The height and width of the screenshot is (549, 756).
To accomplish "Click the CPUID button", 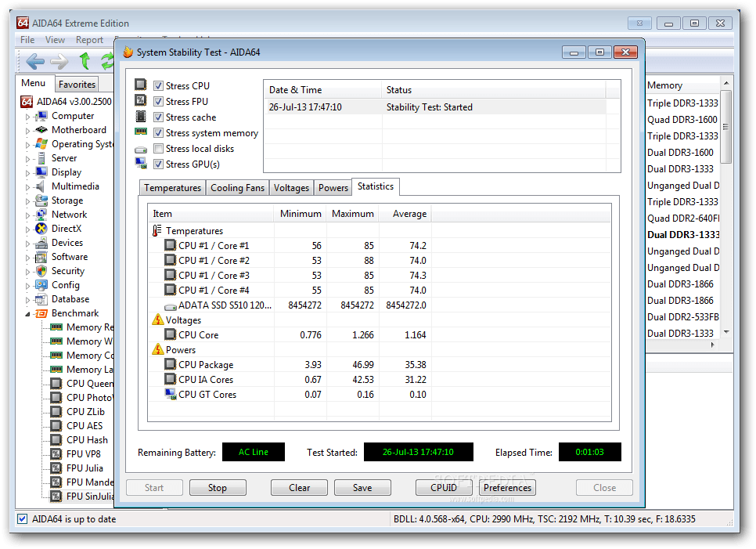I will (x=444, y=488).
